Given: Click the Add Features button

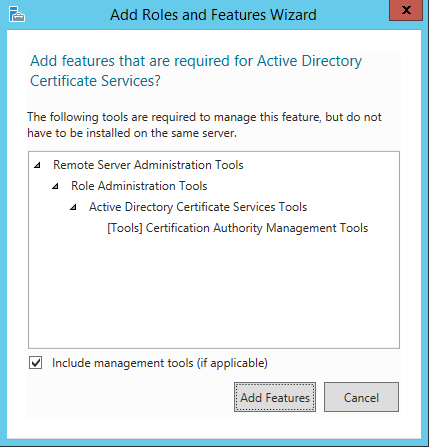Looking at the screenshot, I should click(275, 397).
